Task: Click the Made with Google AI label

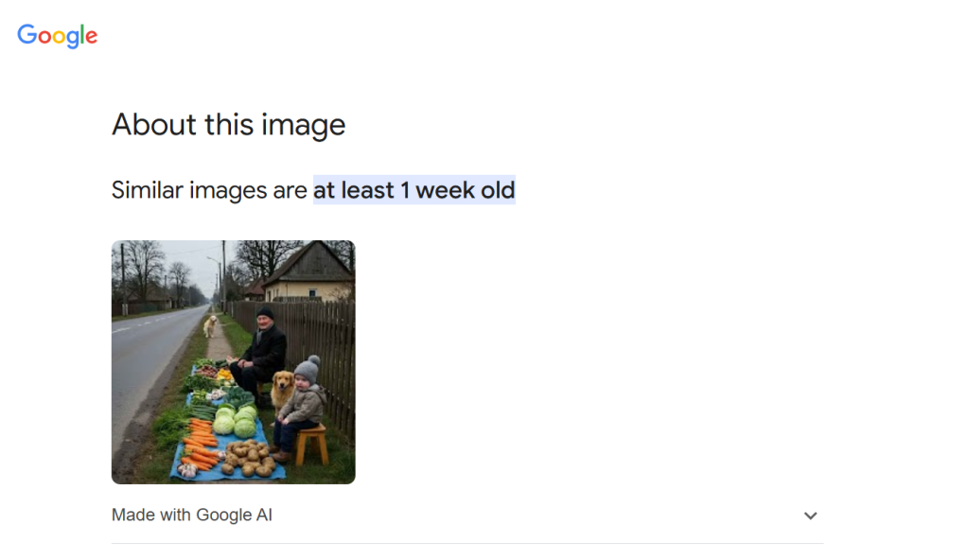Action: pos(192,515)
